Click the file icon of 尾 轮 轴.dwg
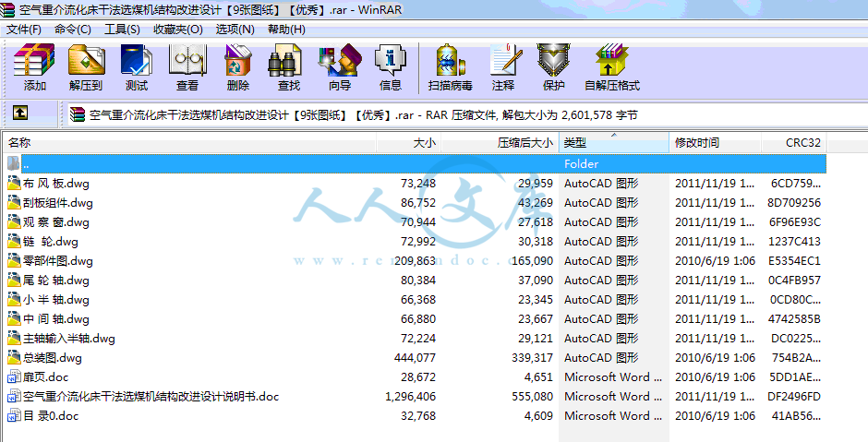Image resolution: width=868 pixels, height=442 pixels. (14, 280)
